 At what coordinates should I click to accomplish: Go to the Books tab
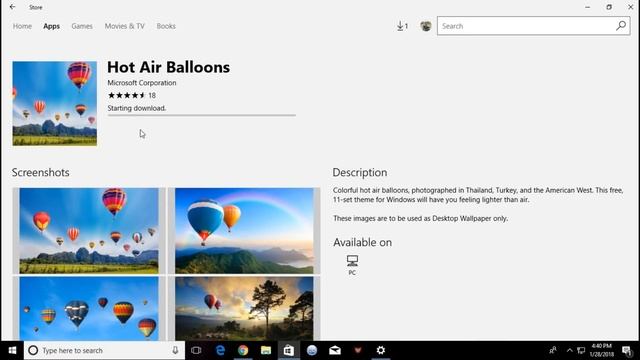pos(166,26)
